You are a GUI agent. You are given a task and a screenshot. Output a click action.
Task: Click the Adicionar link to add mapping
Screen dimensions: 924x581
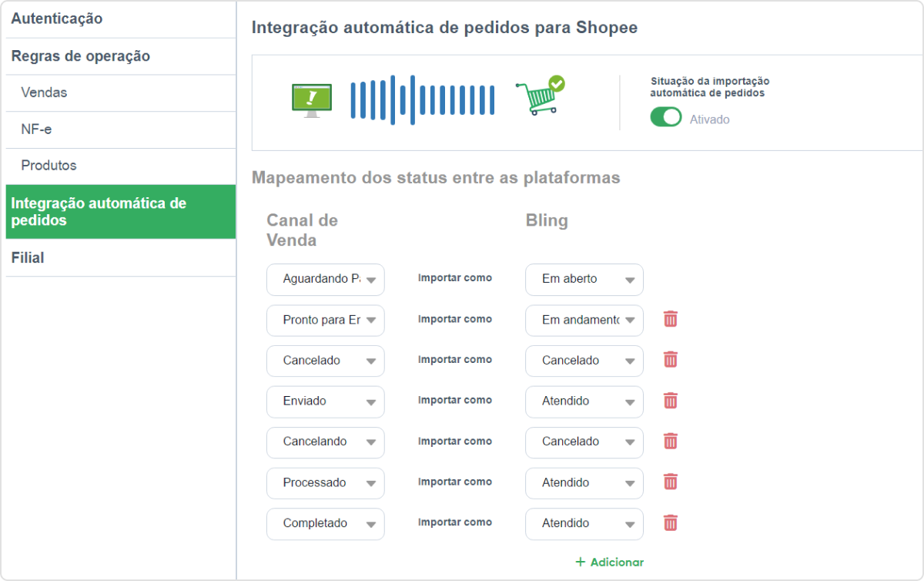609,563
